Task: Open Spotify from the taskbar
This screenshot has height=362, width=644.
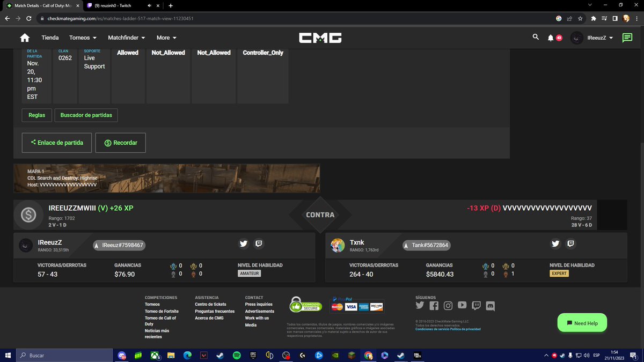Action: coord(237,355)
